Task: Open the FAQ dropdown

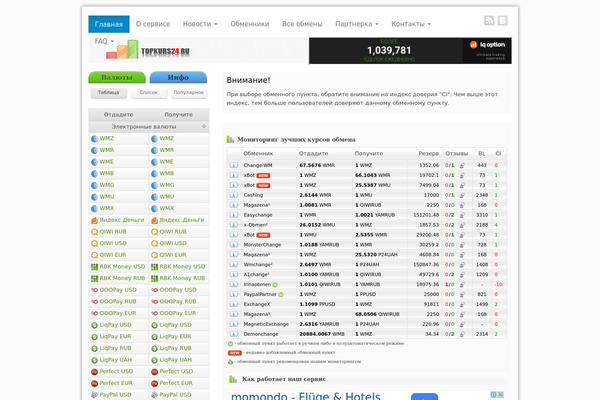Action: [104, 41]
